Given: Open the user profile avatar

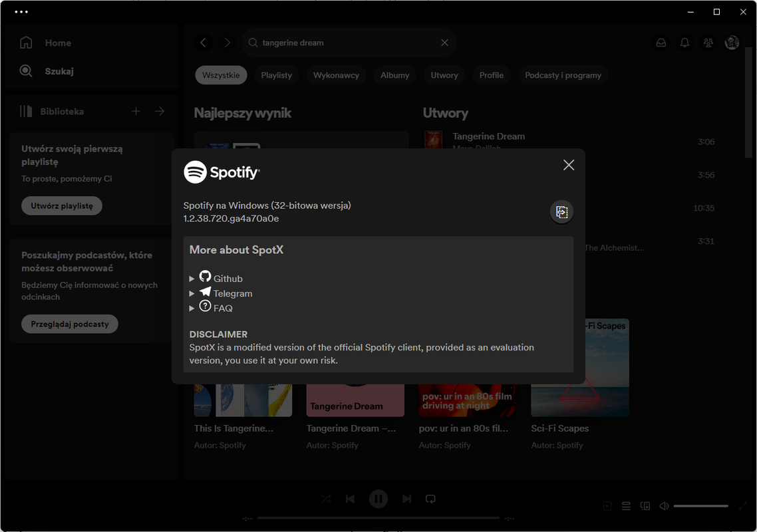Looking at the screenshot, I should [732, 43].
